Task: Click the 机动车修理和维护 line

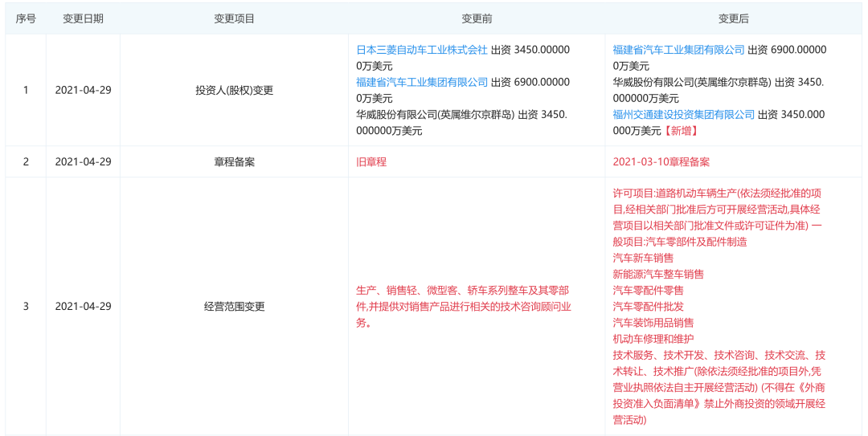Action: (x=653, y=339)
